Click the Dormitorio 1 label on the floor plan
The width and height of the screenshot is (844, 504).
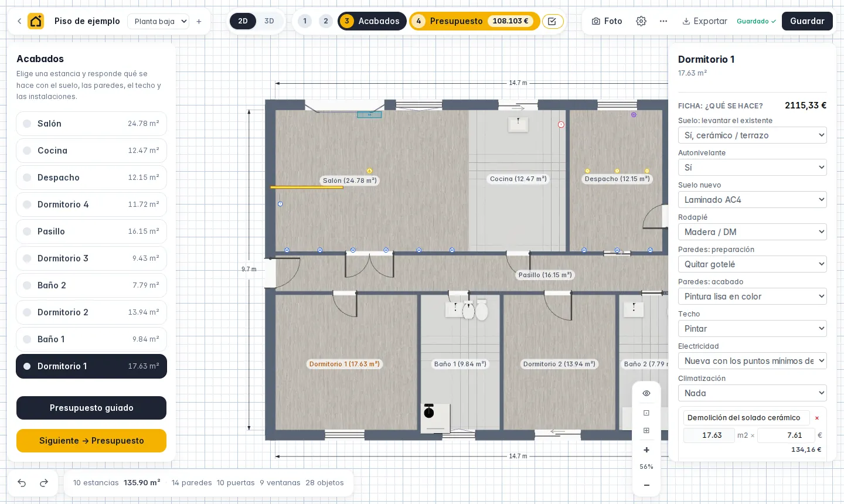pyautogui.click(x=345, y=364)
